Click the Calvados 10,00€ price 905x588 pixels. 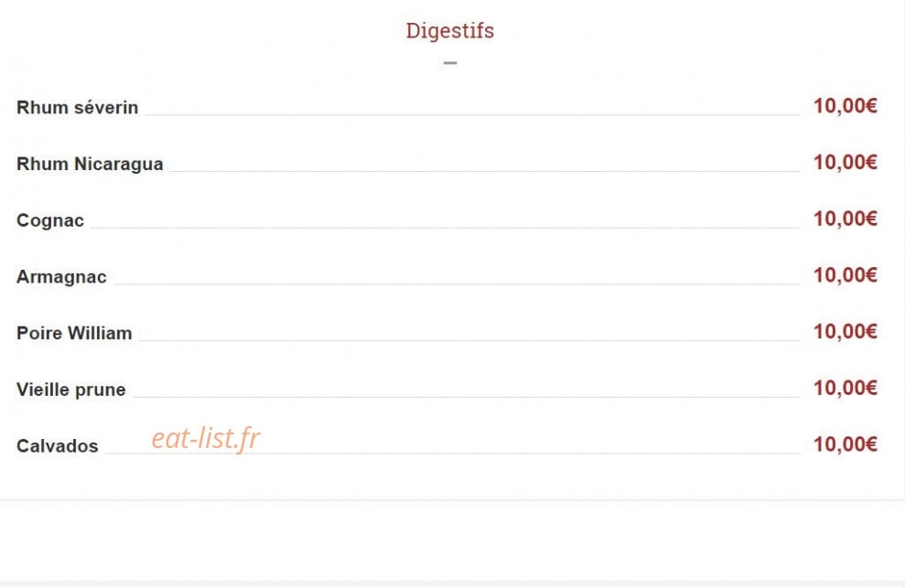(845, 444)
